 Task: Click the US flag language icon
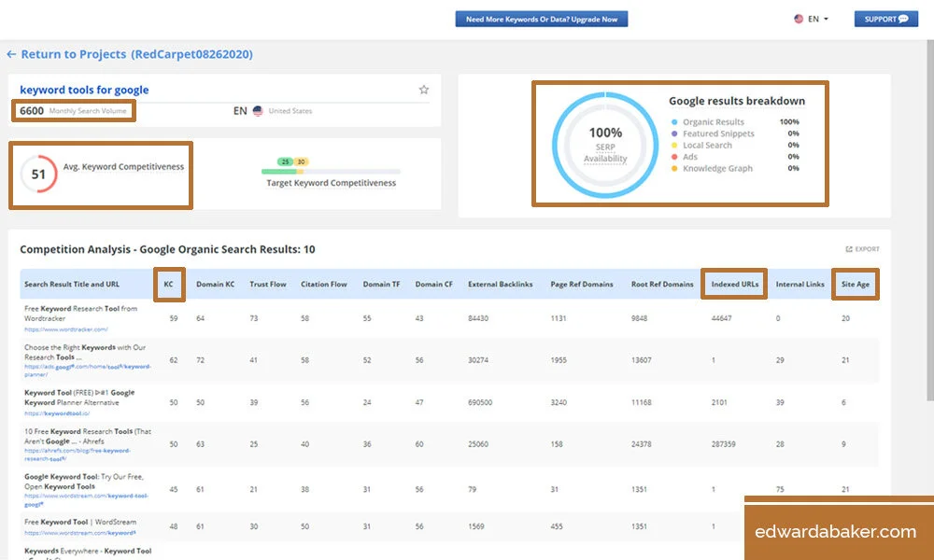(x=799, y=19)
